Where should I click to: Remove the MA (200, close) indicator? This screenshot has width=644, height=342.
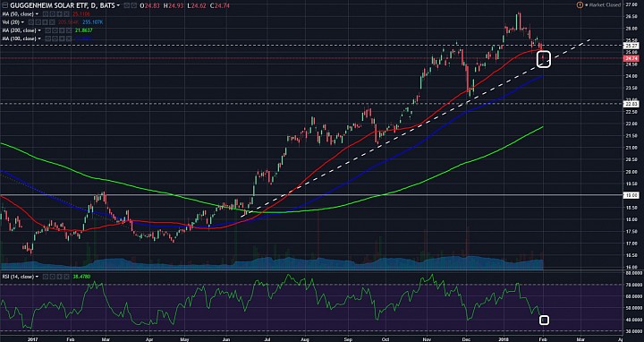pyautogui.click(x=69, y=30)
